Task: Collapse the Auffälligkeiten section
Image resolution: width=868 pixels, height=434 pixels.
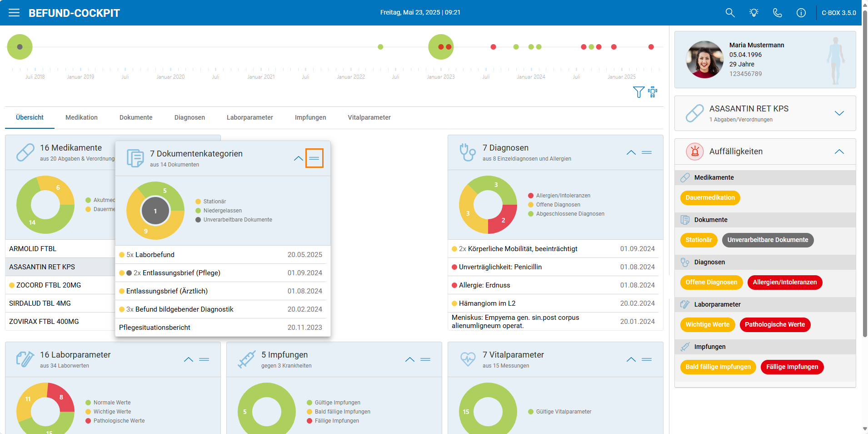Action: (839, 151)
